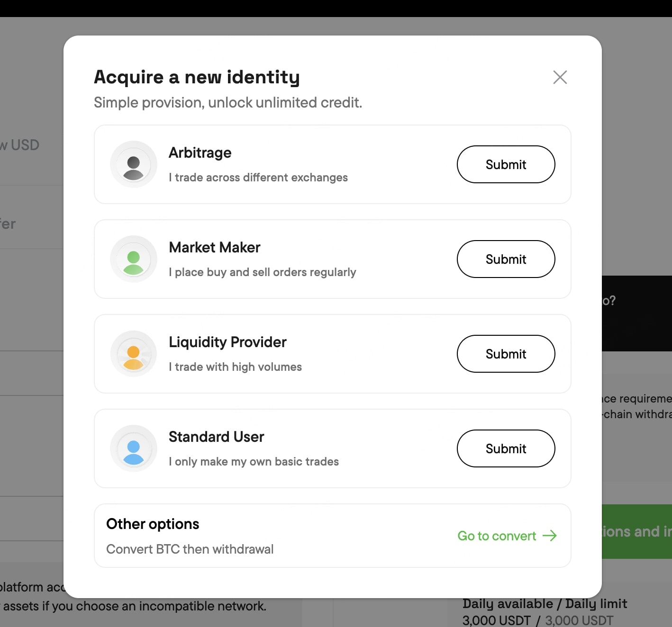Submit the Liquidity Provider identity
The width and height of the screenshot is (672, 627).
[x=506, y=354]
